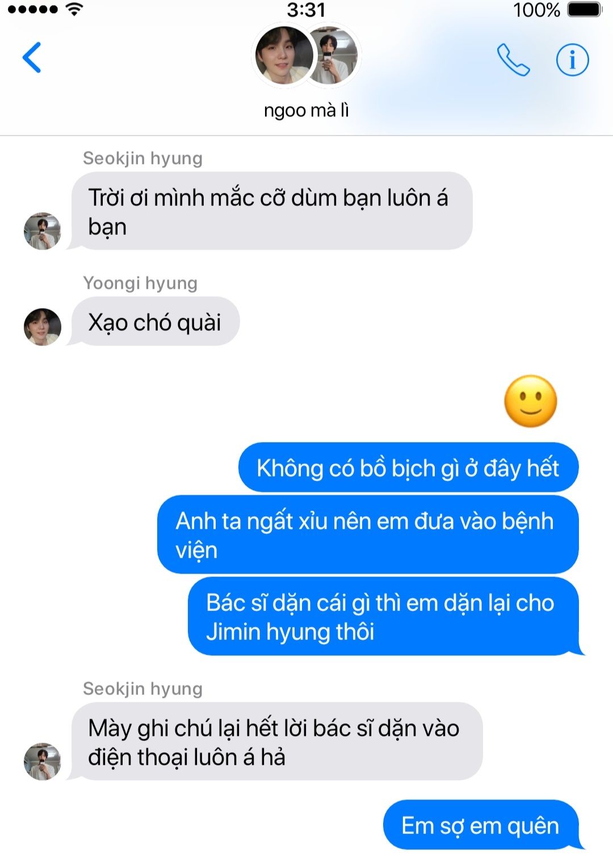Open the conversation info icon
This screenshot has height=868, width=613.
tap(572, 60)
